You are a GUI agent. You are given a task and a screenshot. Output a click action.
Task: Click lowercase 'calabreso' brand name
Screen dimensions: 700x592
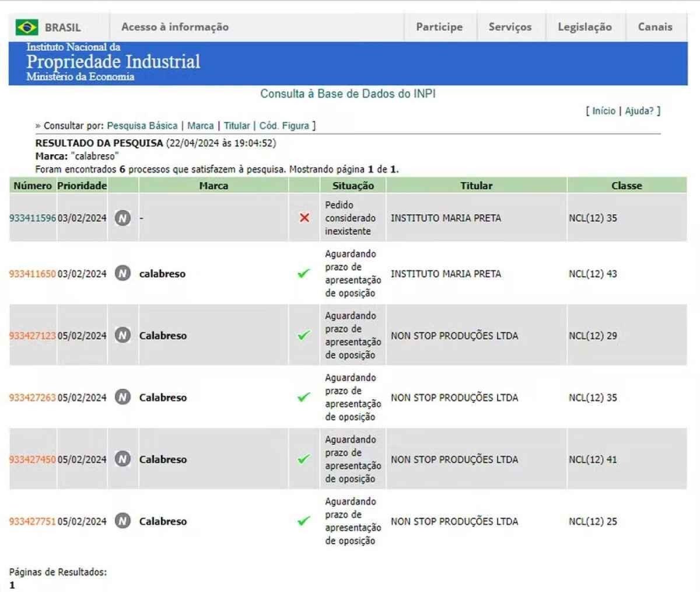tap(162, 273)
